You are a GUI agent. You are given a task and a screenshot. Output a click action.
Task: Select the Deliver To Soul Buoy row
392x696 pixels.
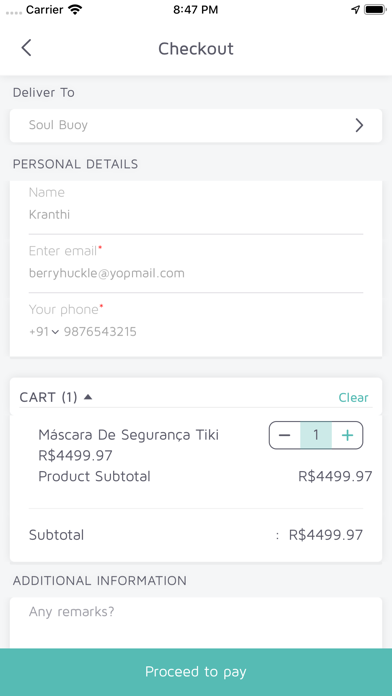196,126
